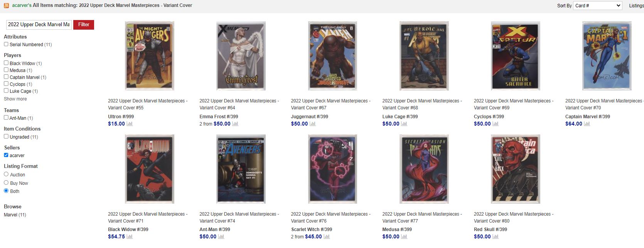Select the Auction listing format

(6, 174)
